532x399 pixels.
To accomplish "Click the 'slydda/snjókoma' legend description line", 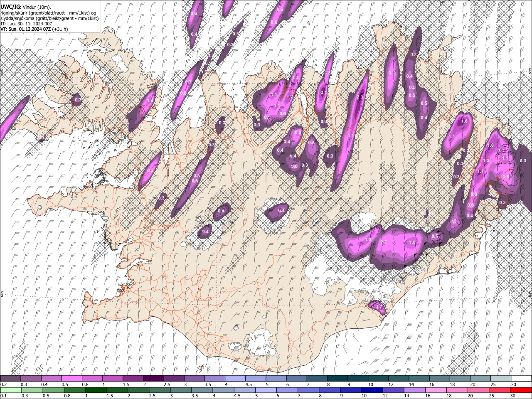I will coord(49,18).
